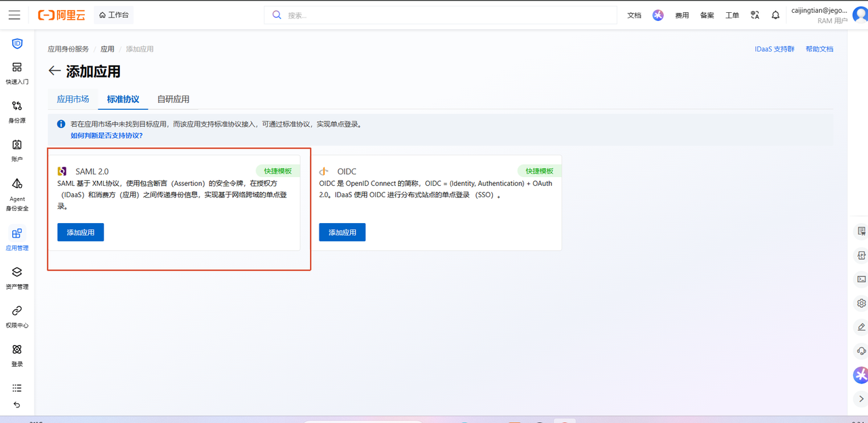Open Agent 身份安全 sidebar section
The width and height of the screenshot is (868, 423).
(17, 195)
